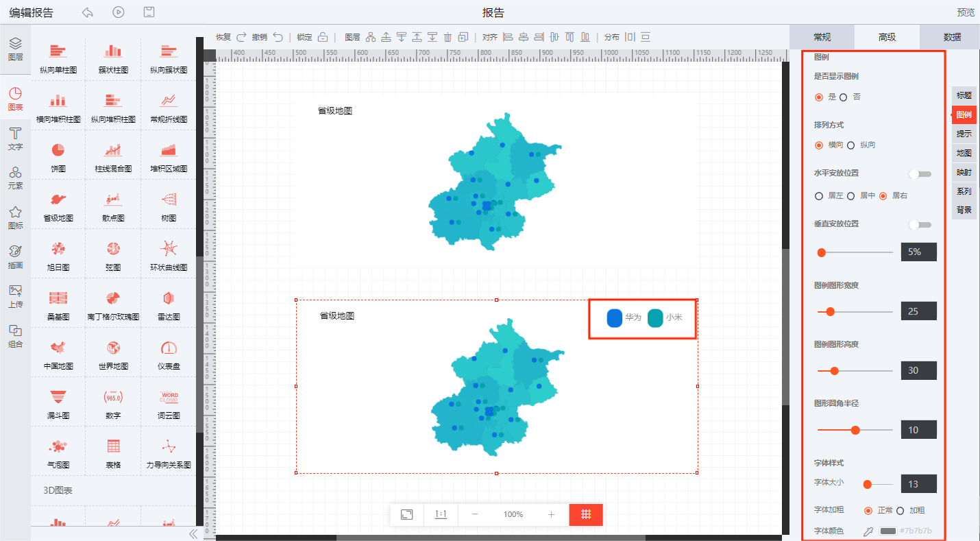
Task: Open the 元素 elements sidebar panel
Action: click(x=15, y=177)
